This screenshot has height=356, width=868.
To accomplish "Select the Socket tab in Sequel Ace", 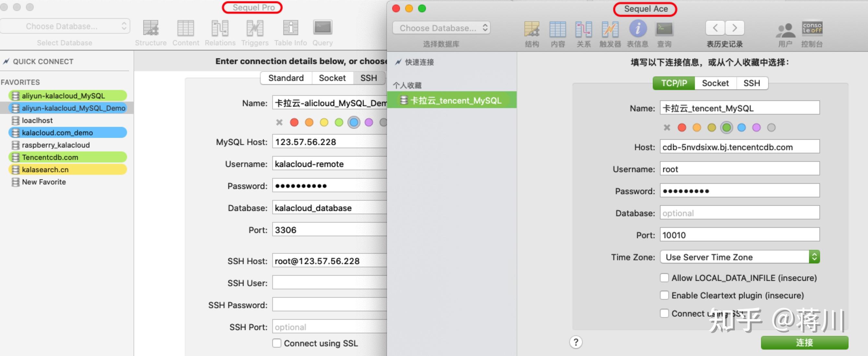I will point(715,83).
